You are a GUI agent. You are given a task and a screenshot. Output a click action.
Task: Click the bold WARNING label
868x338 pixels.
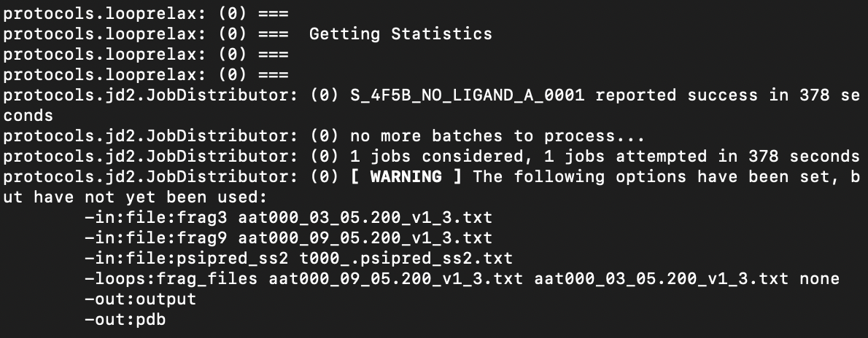pos(406,176)
